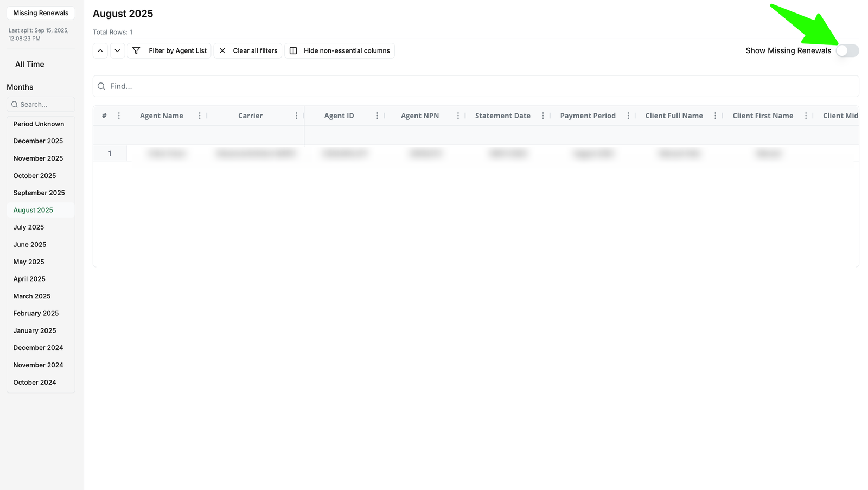Select June 2025 month
The width and height of the screenshot is (868, 490).
41,245
